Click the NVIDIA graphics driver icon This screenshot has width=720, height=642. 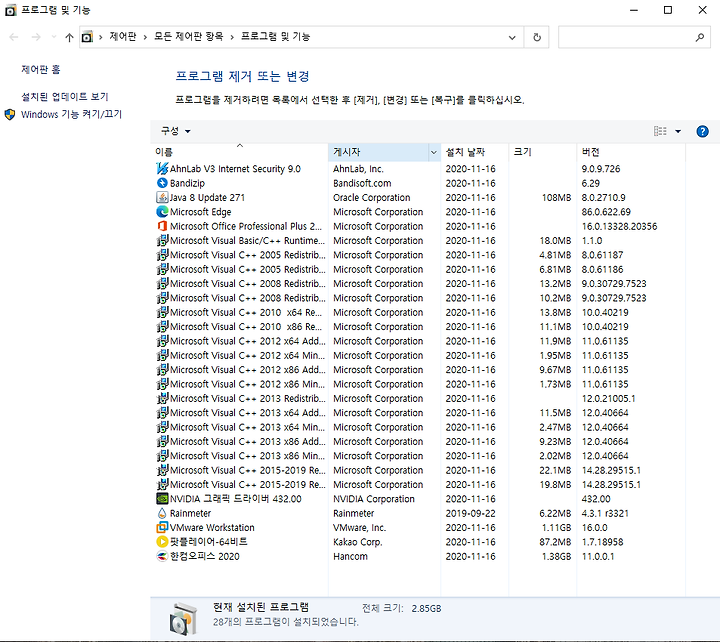pos(162,499)
